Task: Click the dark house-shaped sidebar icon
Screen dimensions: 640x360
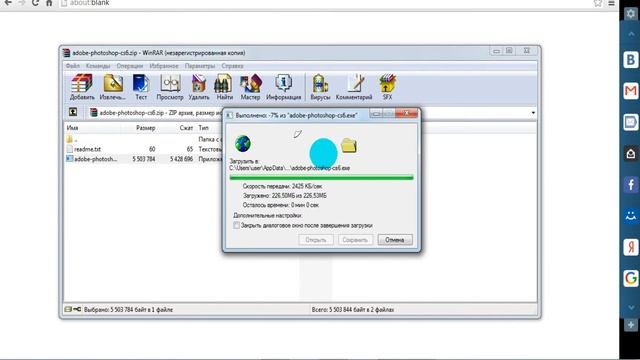Action: pyautogui.click(x=630, y=153)
